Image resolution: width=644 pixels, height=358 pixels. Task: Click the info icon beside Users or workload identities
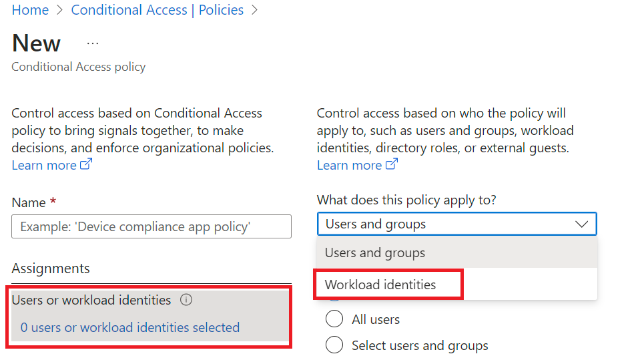[x=186, y=301]
